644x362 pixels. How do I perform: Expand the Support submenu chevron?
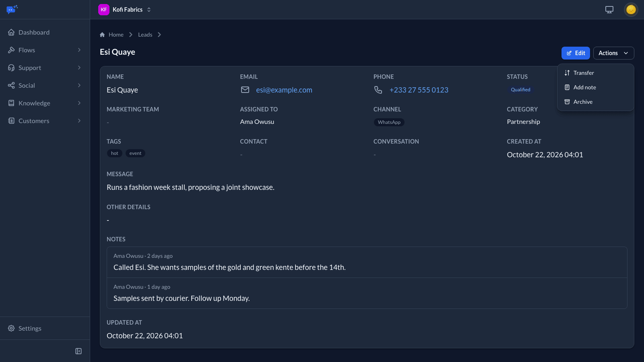point(79,68)
